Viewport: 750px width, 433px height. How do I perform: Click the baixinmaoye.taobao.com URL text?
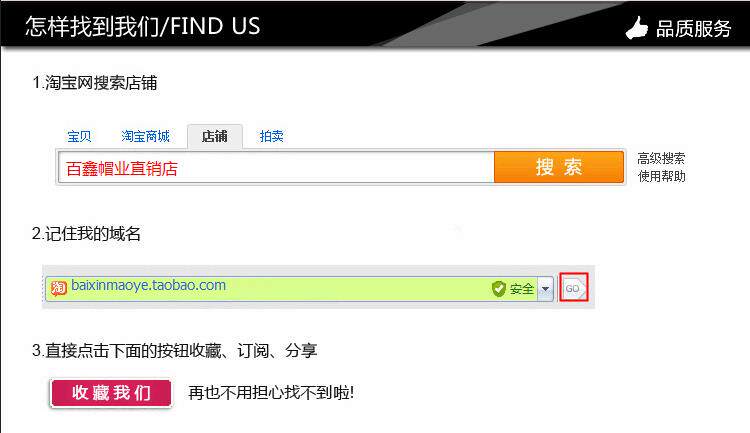(148, 285)
